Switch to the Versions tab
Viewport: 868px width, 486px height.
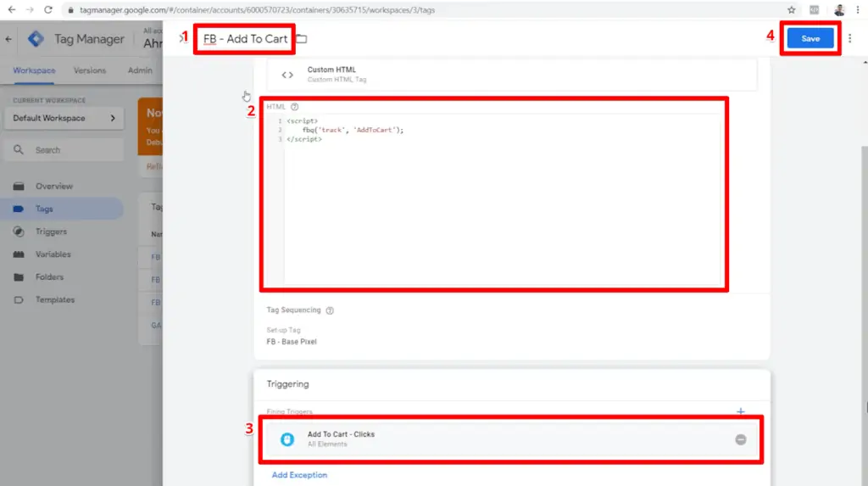[90, 70]
